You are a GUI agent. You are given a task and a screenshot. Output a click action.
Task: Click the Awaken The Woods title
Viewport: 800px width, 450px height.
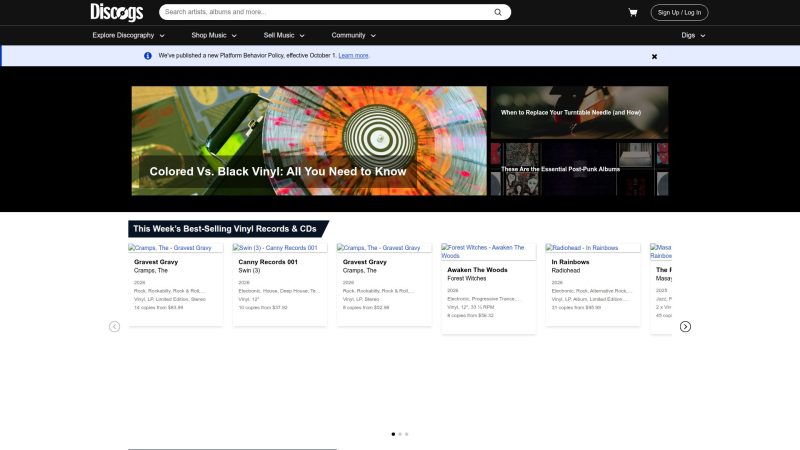pos(477,270)
